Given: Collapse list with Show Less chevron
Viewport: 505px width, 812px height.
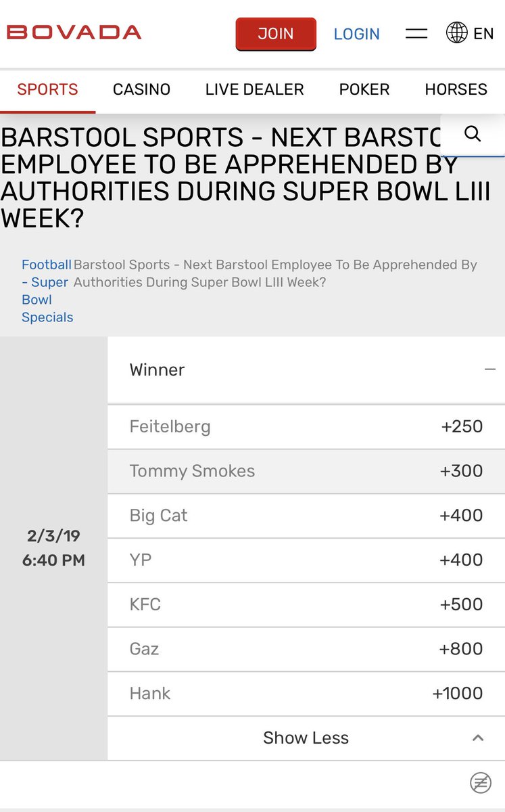Looking at the screenshot, I should point(478,738).
